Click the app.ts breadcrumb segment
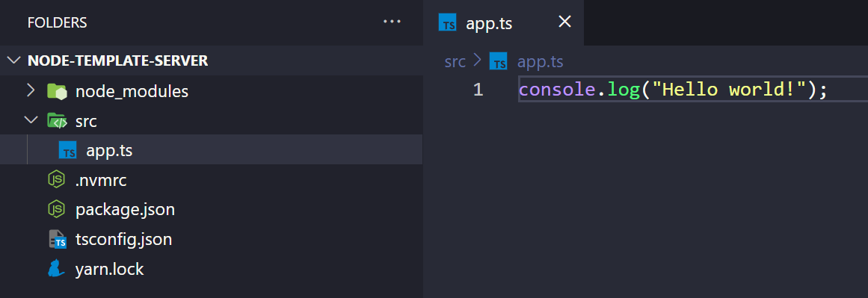Image resolution: width=868 pixels, height=298 pixels. (541, 61)
